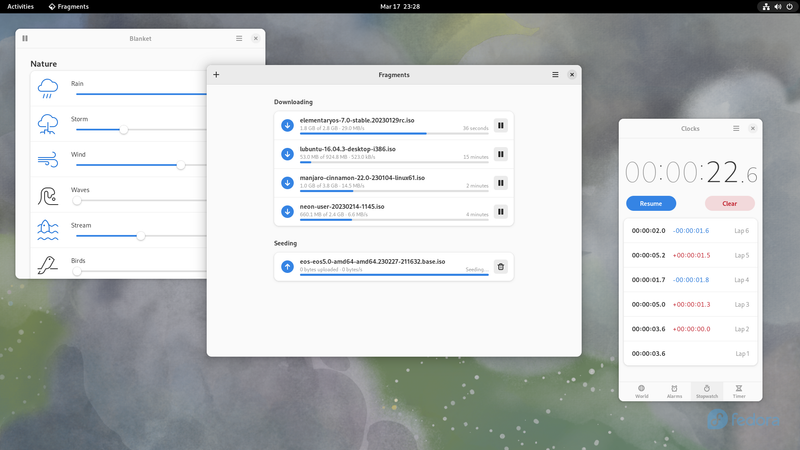This screenshot has height=450, width=800.
Task: Click the Birds slider handle
Action: [x=77, y=271]
